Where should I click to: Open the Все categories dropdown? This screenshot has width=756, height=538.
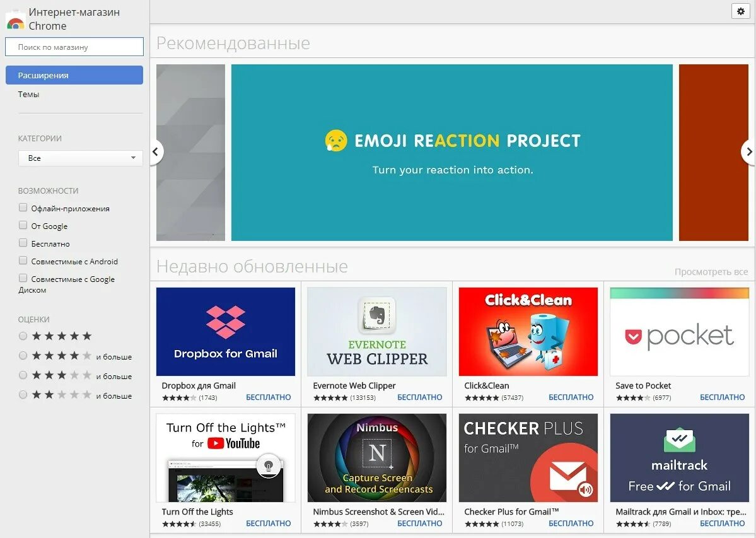pos(81,158)
